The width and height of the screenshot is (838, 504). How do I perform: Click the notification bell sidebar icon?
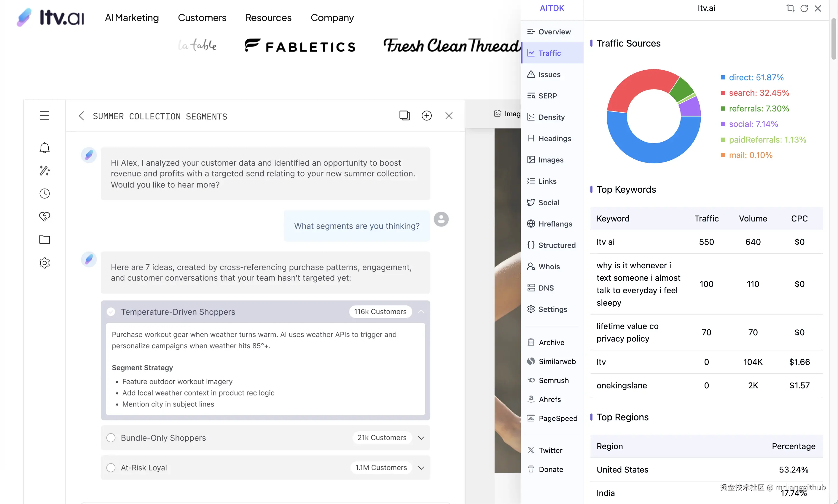pos(44,148)
